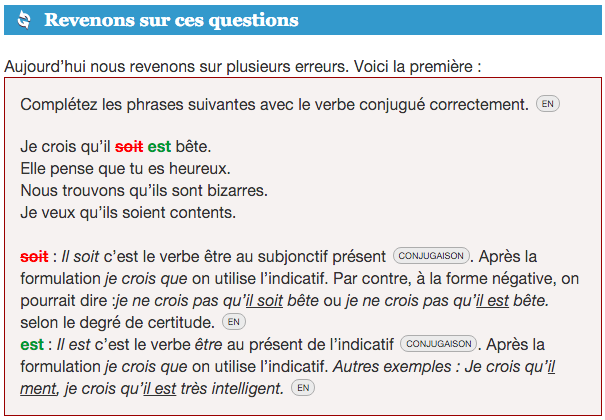Select the sentence 'Elle pense que tu es heureux.'

coord(125,169)
